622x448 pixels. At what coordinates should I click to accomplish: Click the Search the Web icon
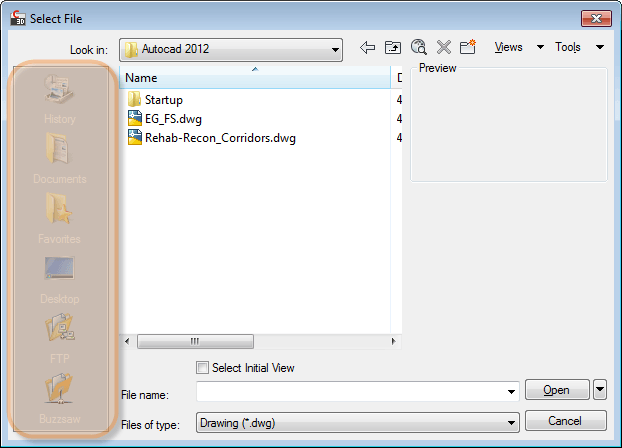point(419,47)
